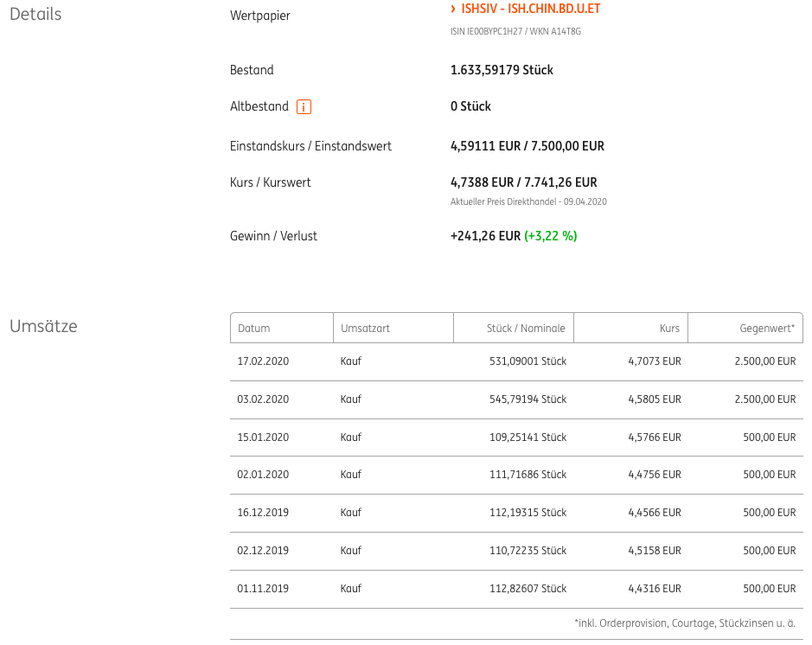Viewport: 812px width, 645px height.
Task: Select the 15.01.2020 transaction date
Action: [263, 437]
